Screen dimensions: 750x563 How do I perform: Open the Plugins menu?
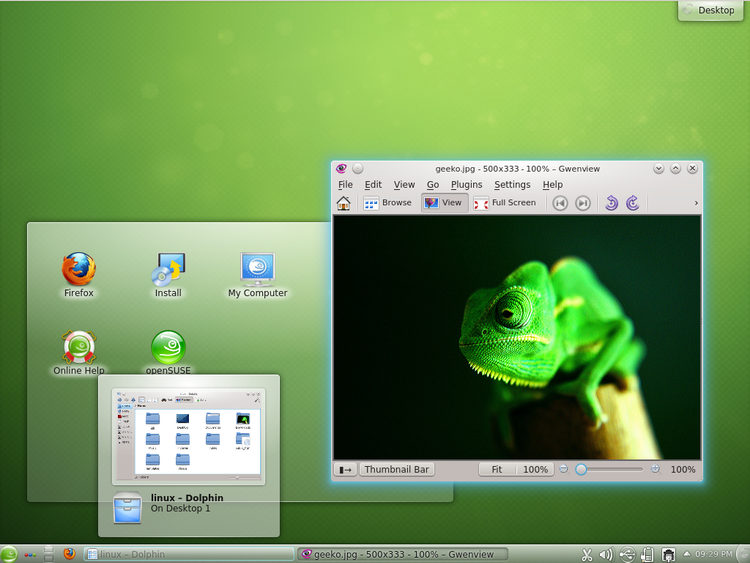pos(466,185)
